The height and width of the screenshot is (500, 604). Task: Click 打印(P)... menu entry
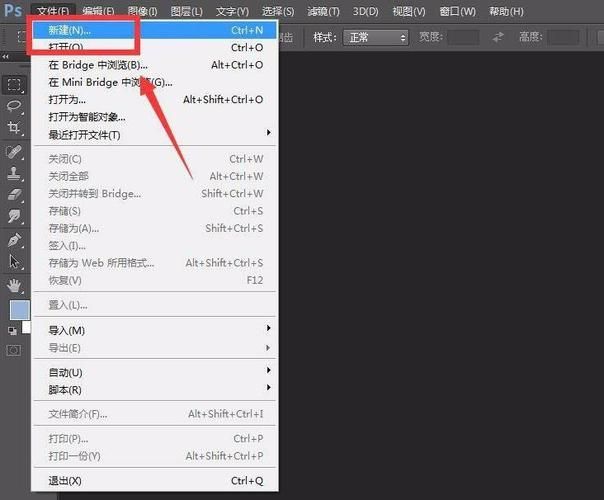tap(155, 438)
